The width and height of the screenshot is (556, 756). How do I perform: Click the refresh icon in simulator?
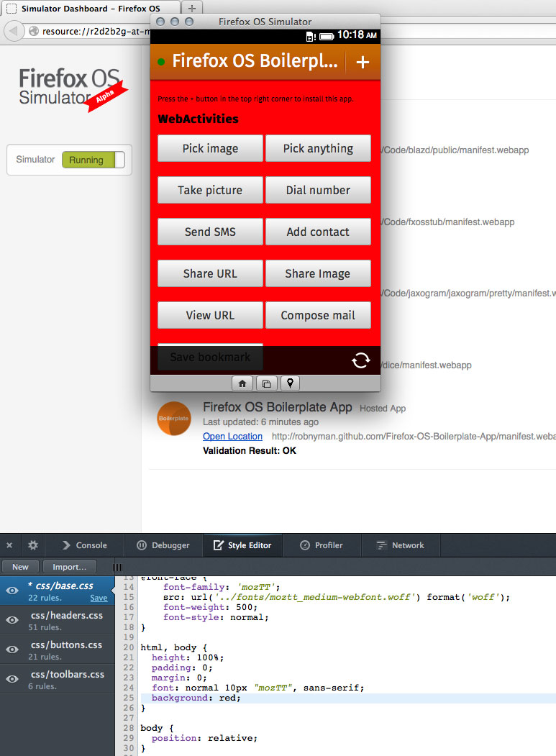pyautogui.click(x=360, y=360)
